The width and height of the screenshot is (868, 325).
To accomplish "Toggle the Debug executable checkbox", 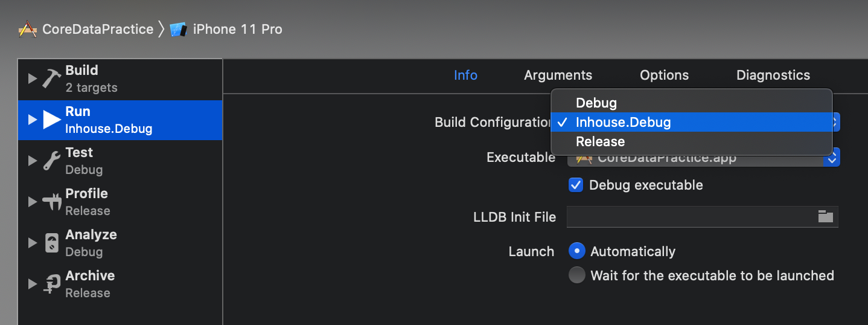I will point(576,185).
